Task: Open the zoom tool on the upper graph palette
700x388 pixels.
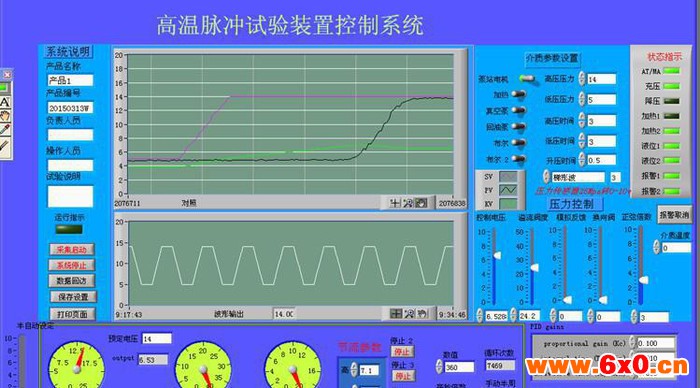Action: (408, 203)
